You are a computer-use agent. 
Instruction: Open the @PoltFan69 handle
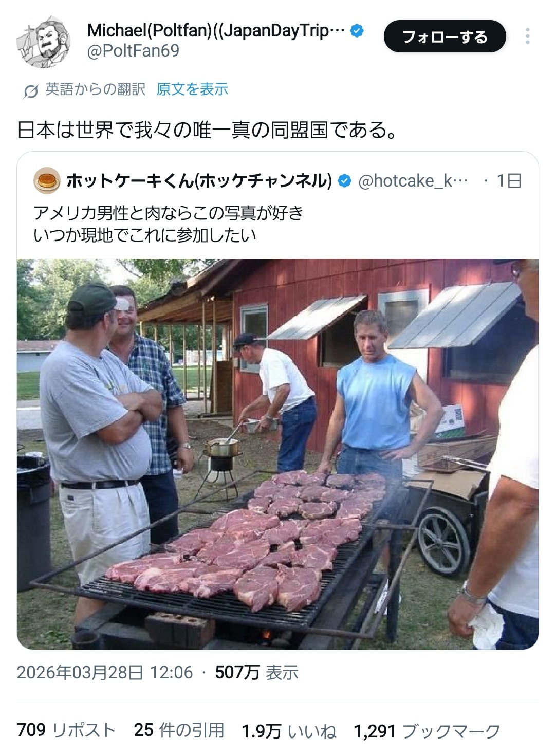point(133,51)
